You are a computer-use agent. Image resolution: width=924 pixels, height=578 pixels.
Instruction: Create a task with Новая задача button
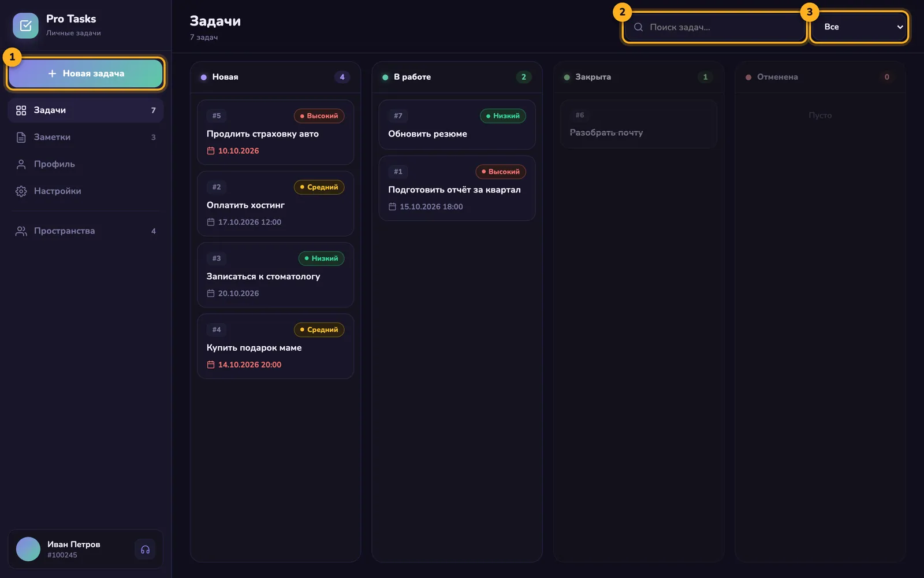(85, 73)
